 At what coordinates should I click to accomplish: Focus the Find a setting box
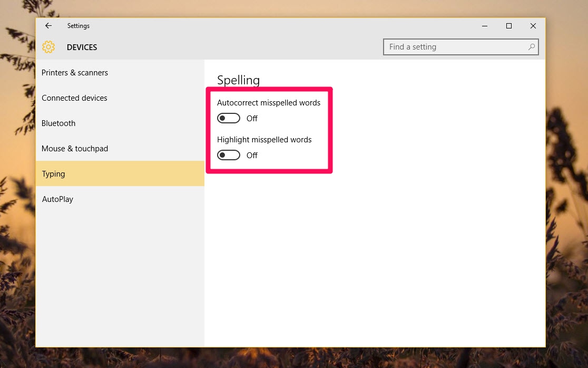(x=461, y=47)
